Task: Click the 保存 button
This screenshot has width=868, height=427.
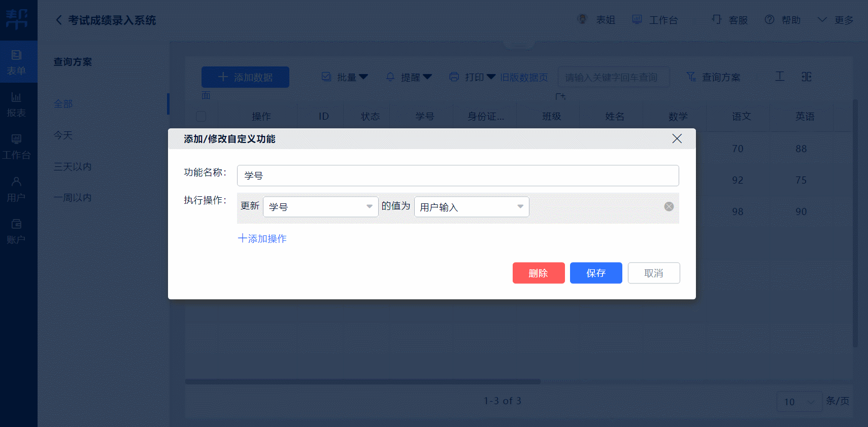Action: (x=596, y=273)
